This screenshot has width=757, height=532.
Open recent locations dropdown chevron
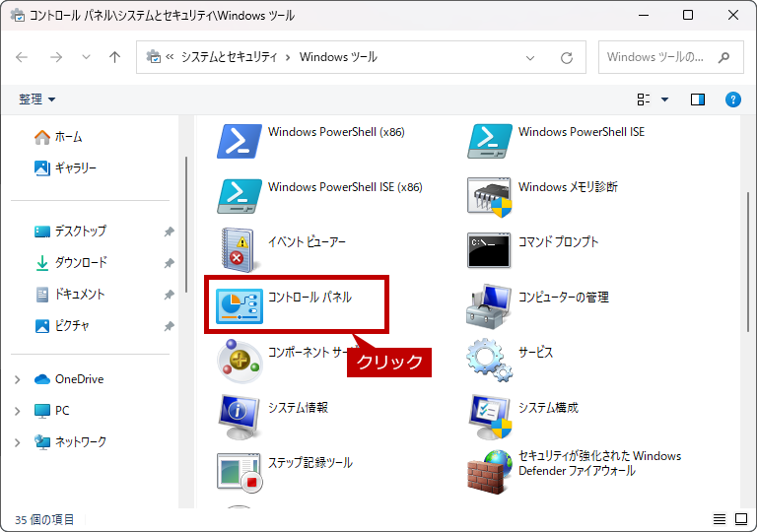pyautogui.click(x=86, y=57)
